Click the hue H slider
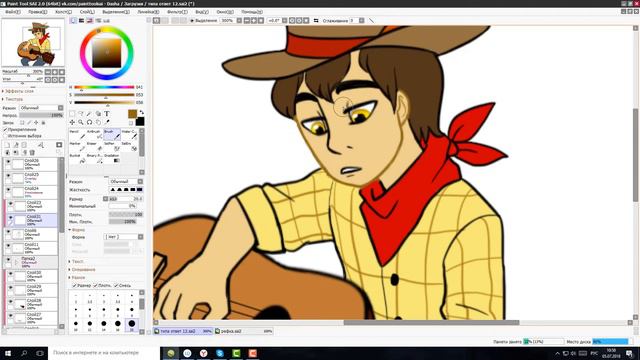 104,87
